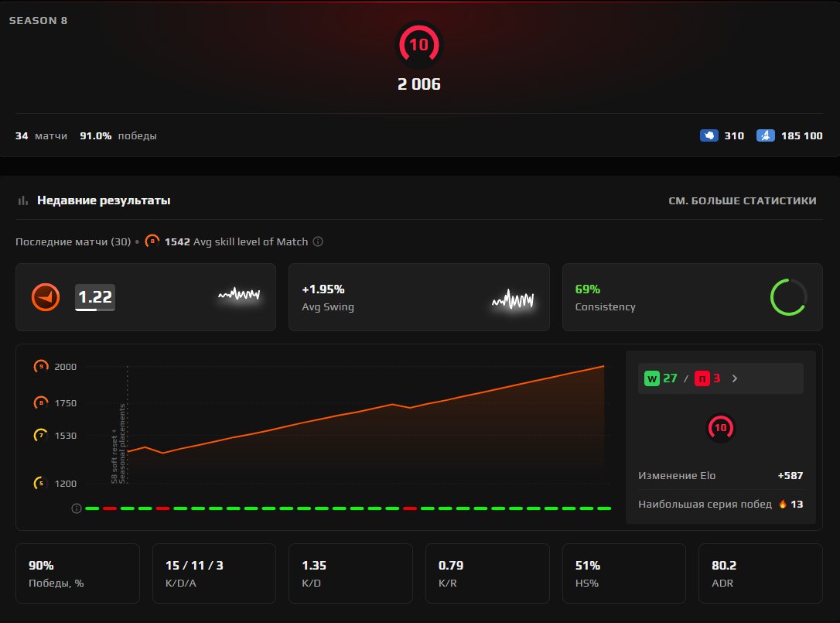Open the 69% Consistency card
This screenshot has width=840, height=623.
tap(692, 297)
